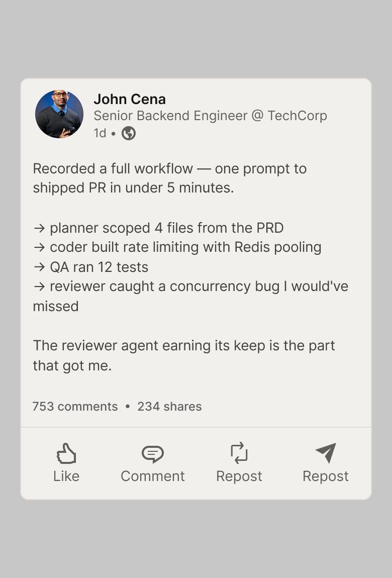Image resolution: width=392 pixels, height=578 pixels.
Task: Click the 1d post timestamp
Action: (x=100, y=133)
